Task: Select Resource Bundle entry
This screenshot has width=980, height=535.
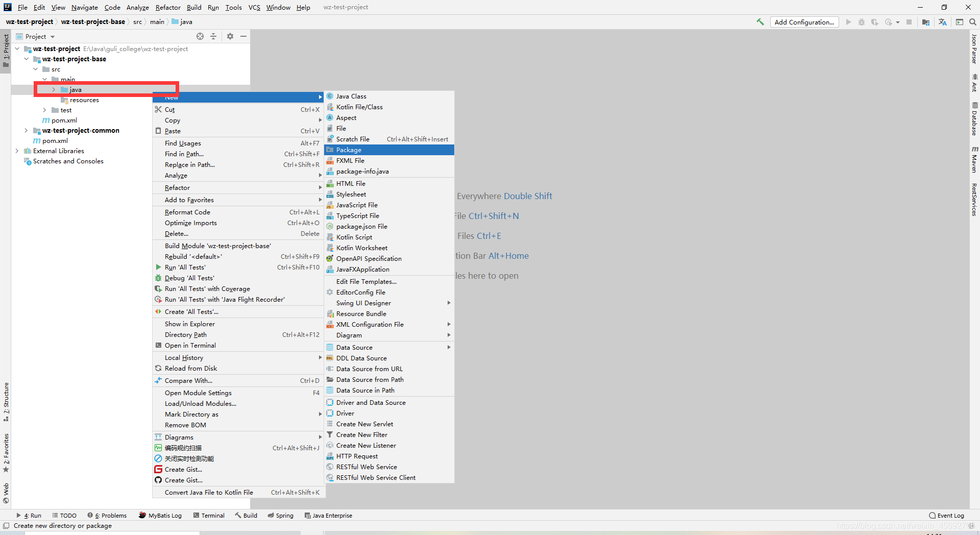Action: pyautogui.click(x=389, y=313)
